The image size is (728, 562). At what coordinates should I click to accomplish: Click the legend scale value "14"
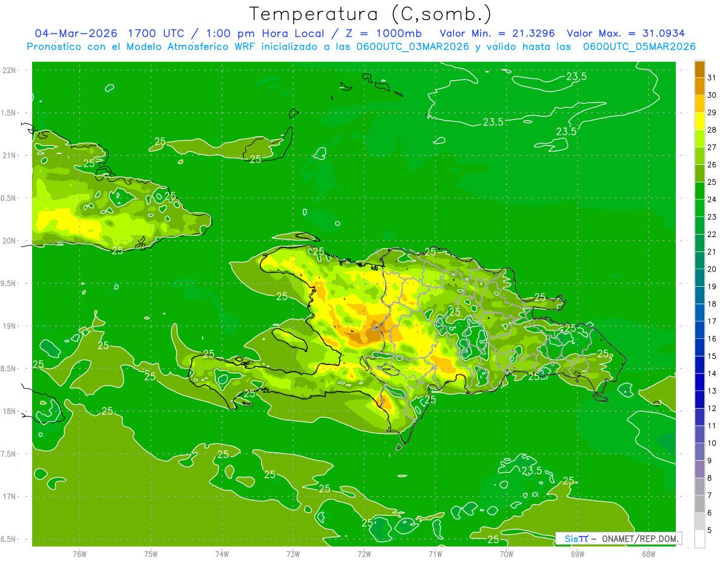coord(712,373)
